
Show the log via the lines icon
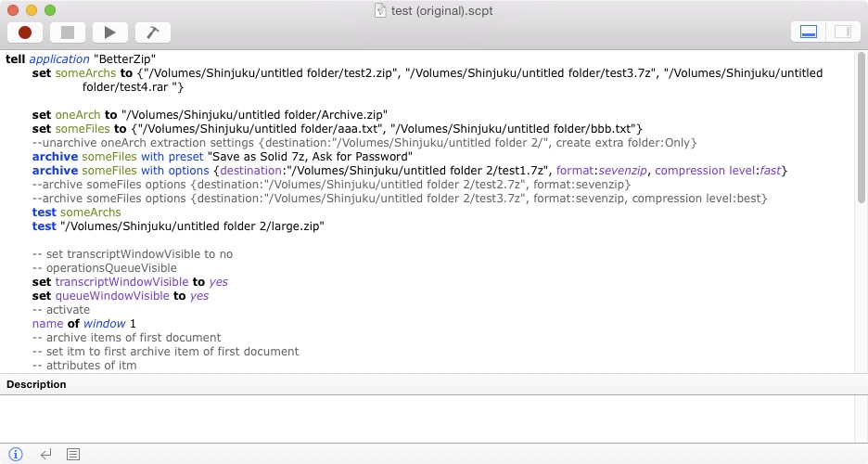(x=73, y=454)
